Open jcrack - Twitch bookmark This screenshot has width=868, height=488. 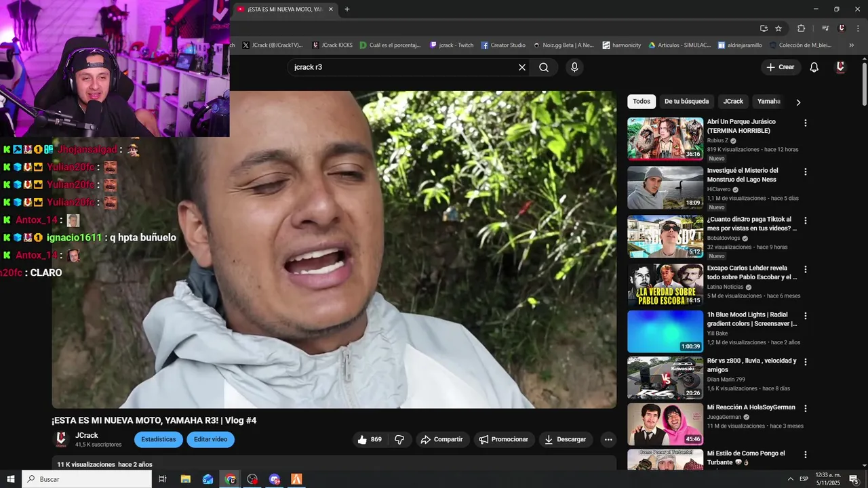(x=452, y=45)
